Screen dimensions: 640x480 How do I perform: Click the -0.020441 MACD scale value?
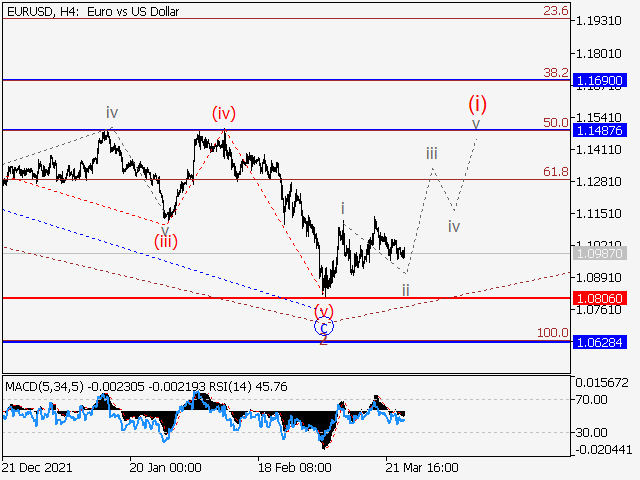click(603, 450)
